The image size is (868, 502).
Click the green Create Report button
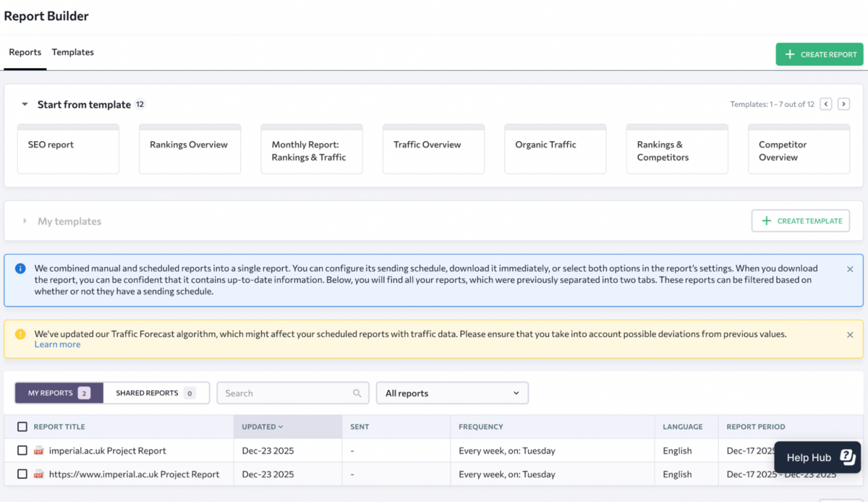(x=820, y=54)
